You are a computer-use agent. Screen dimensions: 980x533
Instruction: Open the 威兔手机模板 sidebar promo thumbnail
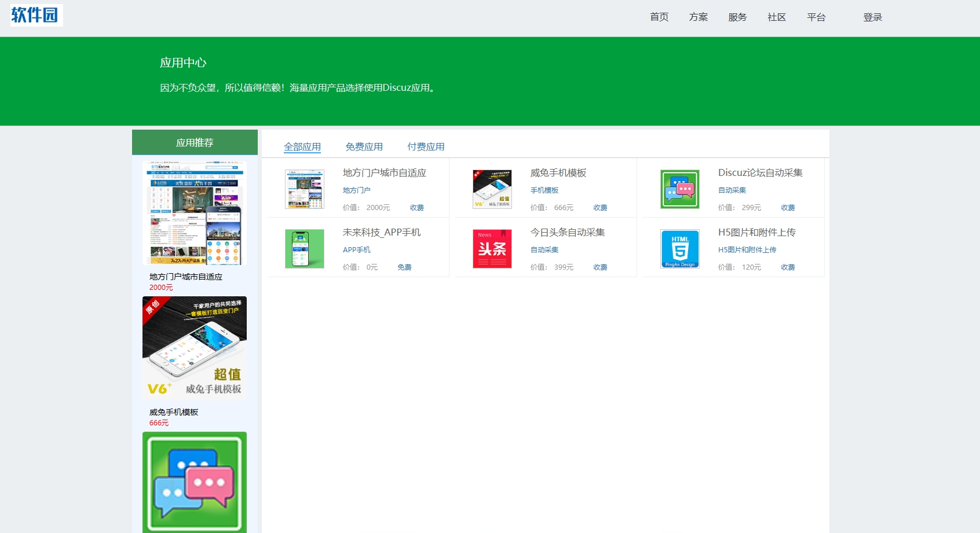pyautogui.click(x=195, y=348)
